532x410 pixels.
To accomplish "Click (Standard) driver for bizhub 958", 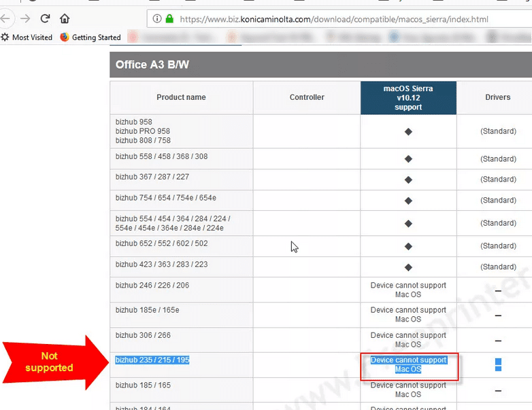I will (498, 131).
